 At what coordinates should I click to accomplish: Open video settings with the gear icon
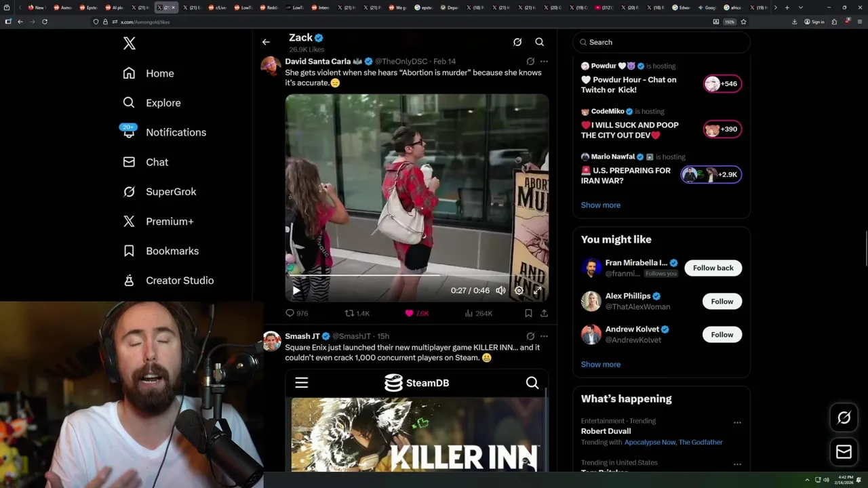click(519, 290)
